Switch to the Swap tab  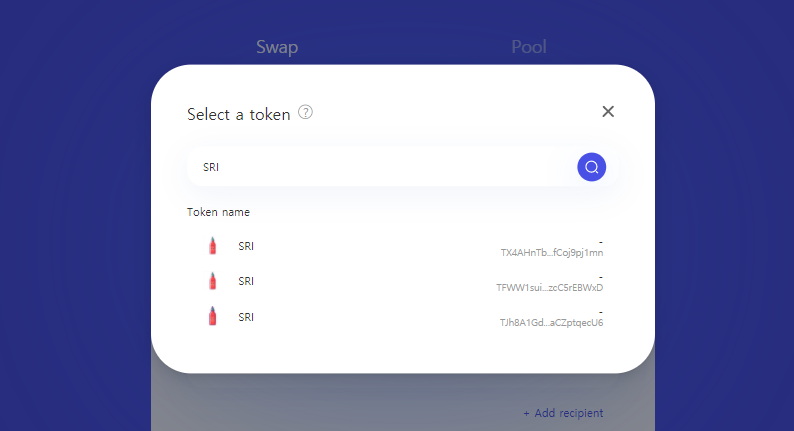(x=277, y=47)
